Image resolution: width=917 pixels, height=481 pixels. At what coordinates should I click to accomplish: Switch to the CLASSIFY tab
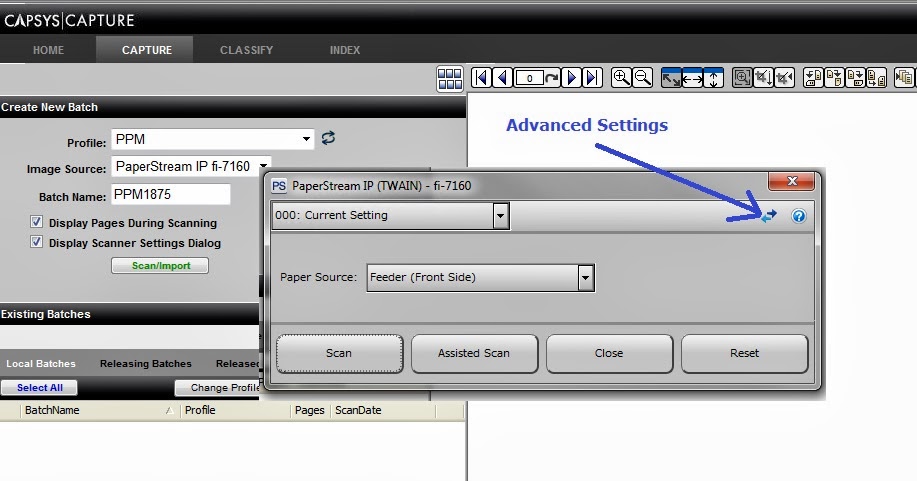(x=246, y=50)
